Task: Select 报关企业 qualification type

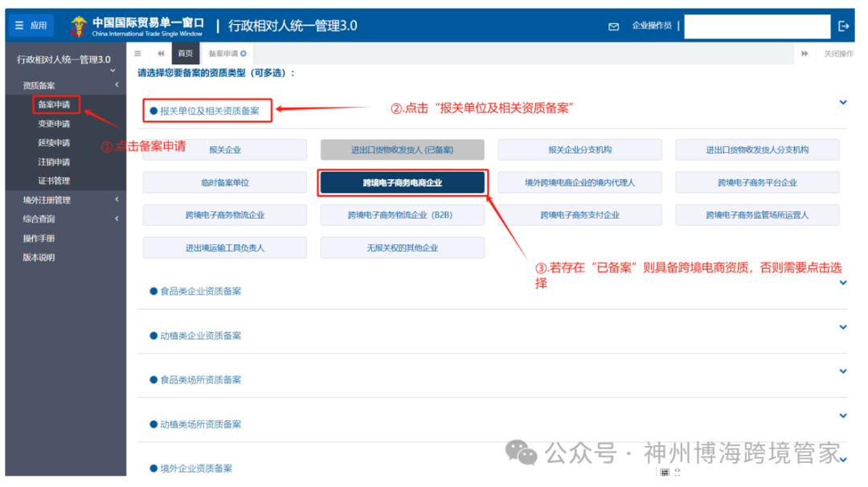Action: pos(225,149)
